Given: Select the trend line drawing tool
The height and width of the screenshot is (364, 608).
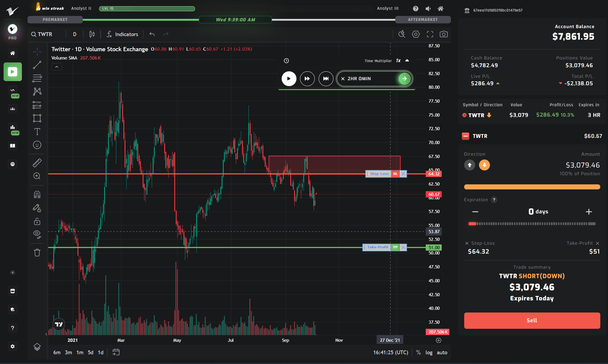Looking at the screenshot, I should [37, 65].
